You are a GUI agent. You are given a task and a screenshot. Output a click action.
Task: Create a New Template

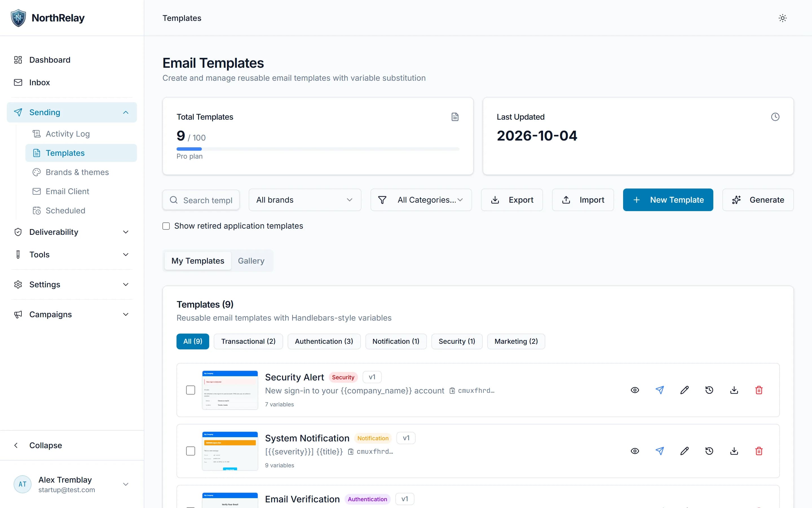click(x=668, y=200)
